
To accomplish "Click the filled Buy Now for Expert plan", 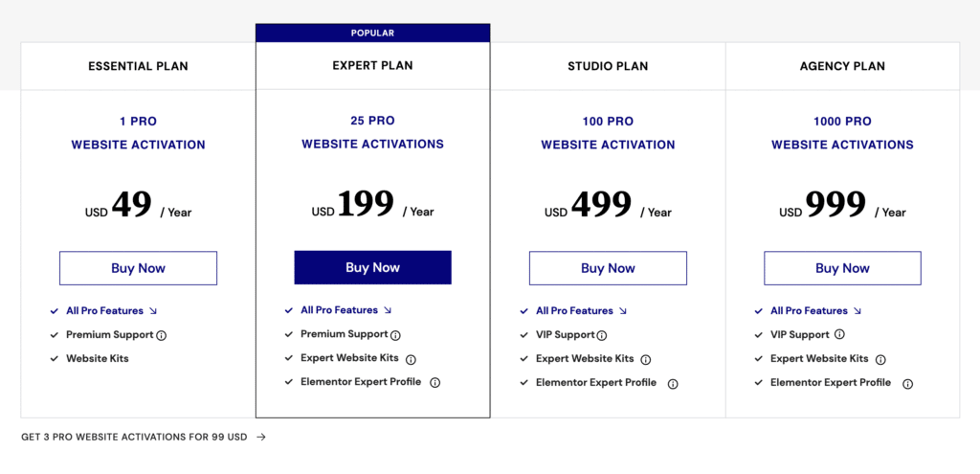I will coord(372,267).
